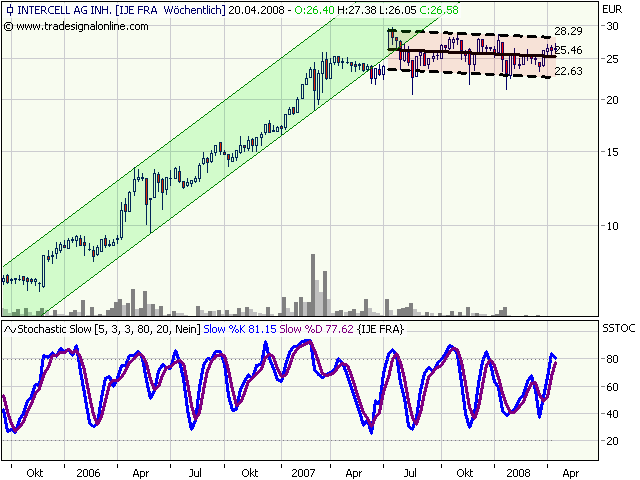Click the 25.46 middle channel price label
The height and width of the screenshot is (480, 640).
[x=567, y=50]
